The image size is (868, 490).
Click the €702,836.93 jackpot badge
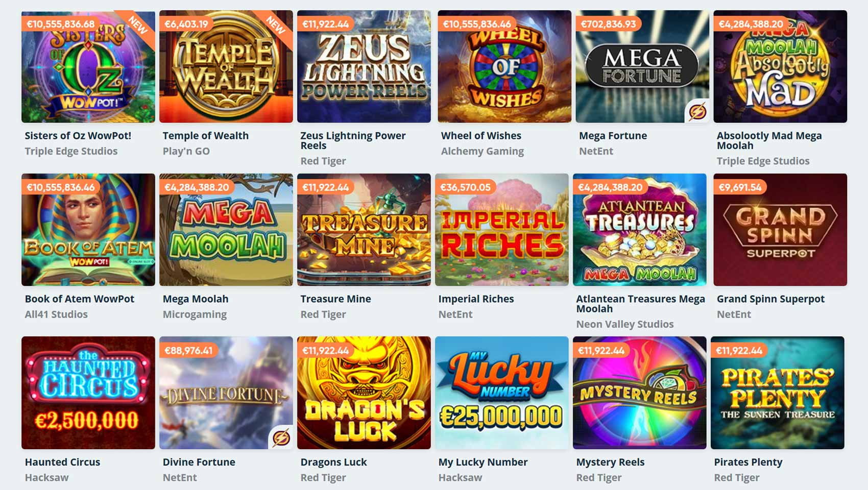pyautogui.click(x=609, y=24)
